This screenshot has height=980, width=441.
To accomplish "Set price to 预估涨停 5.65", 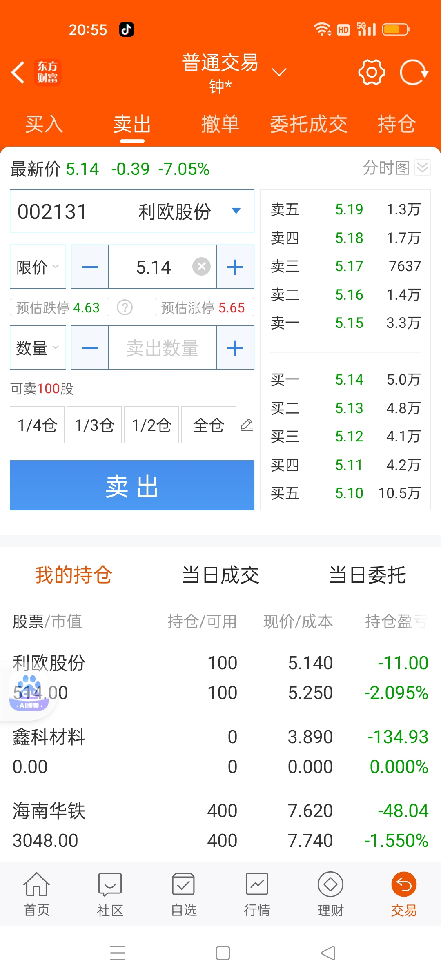I will (205, 307).
